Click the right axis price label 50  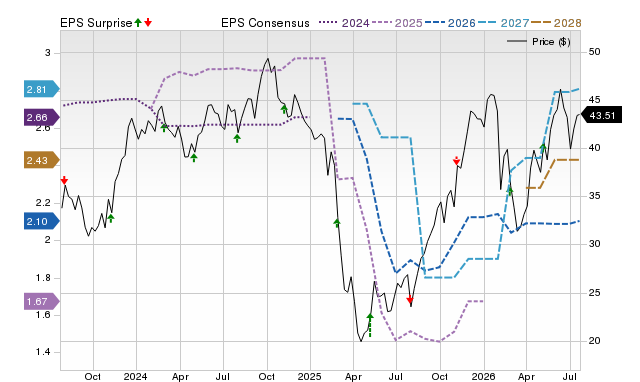[x=595, y=52]
